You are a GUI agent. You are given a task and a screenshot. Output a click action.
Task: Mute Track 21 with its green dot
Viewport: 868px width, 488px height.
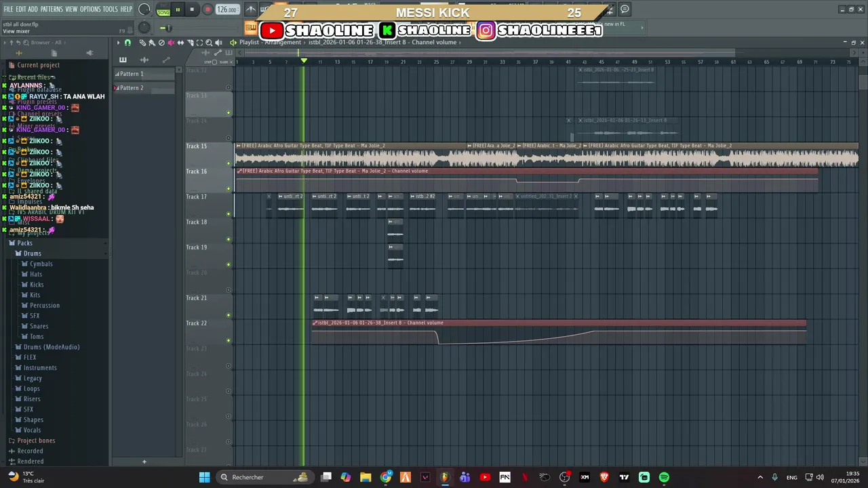click(229, 315)
